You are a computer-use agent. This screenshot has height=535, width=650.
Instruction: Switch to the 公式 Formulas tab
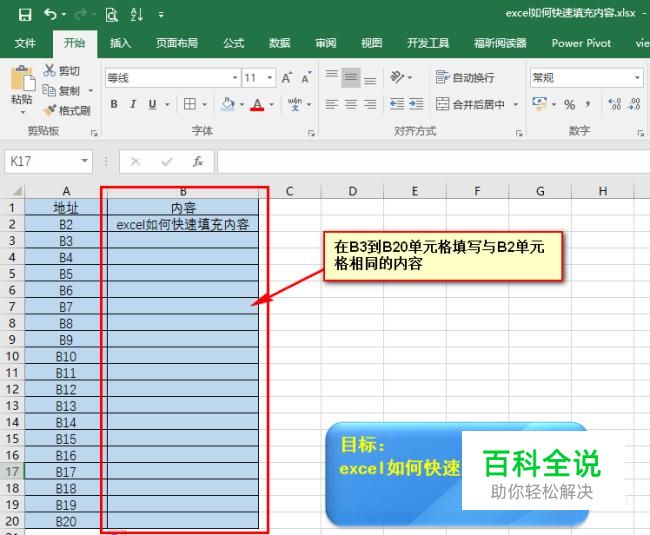[x=234, y=43]
